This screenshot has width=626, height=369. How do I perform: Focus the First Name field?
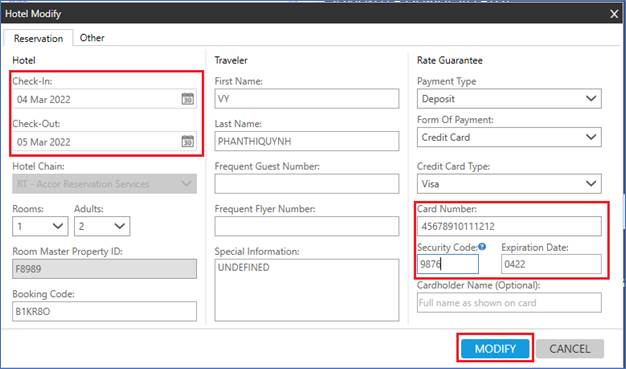pyautogui.click(x=307, y=99)
